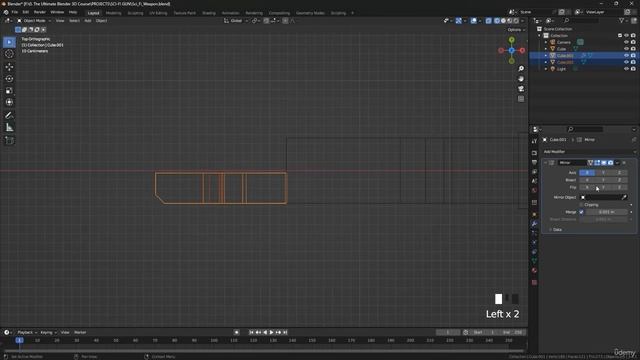Open the viewport Add menu
This screenshot has width=640, height=360.
88,20
